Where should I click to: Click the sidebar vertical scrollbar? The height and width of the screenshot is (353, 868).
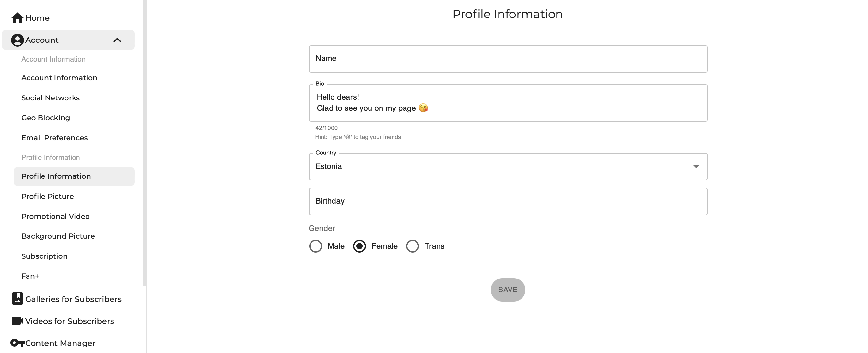(145, 142)
